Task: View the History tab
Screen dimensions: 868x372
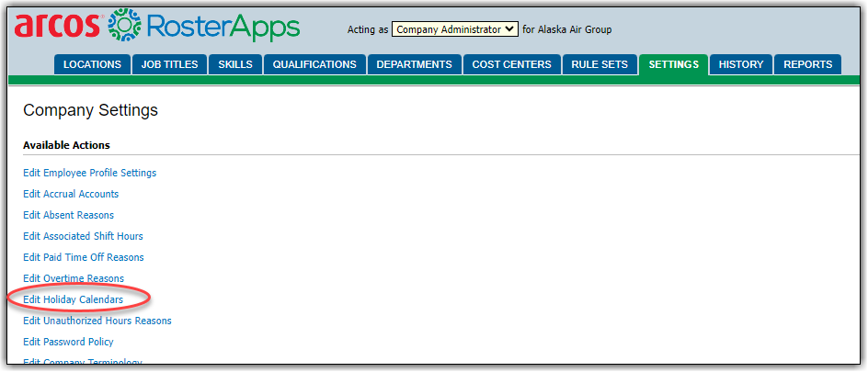Action: [x=741, y=64]
